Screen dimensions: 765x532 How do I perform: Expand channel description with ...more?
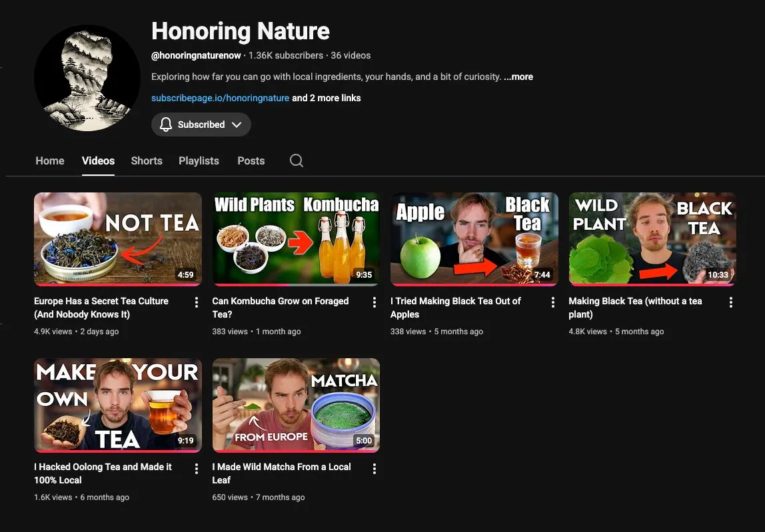click(518, 77)
